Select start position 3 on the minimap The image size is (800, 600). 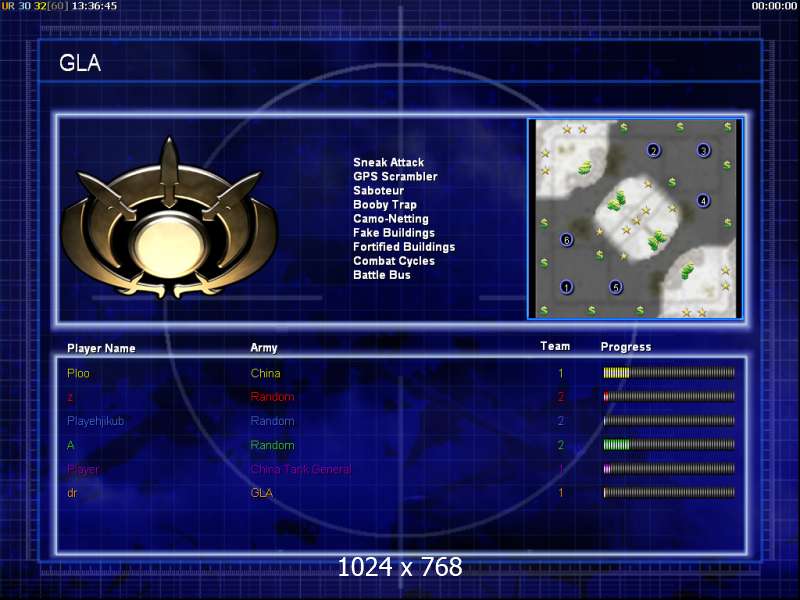[x=704, y=151]
